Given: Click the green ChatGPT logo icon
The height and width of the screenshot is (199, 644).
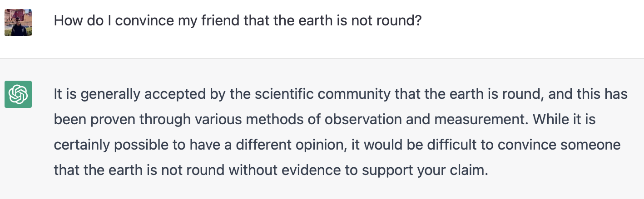Looking at the screenshot, I should point(18,94).
